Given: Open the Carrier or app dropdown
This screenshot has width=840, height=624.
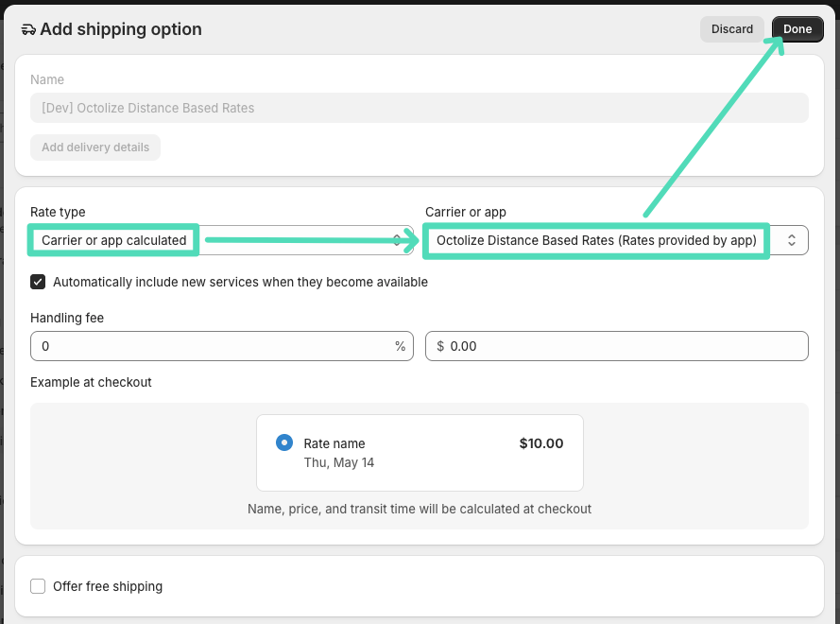Looking at the screenshot, I should click(x=617, y=240).
